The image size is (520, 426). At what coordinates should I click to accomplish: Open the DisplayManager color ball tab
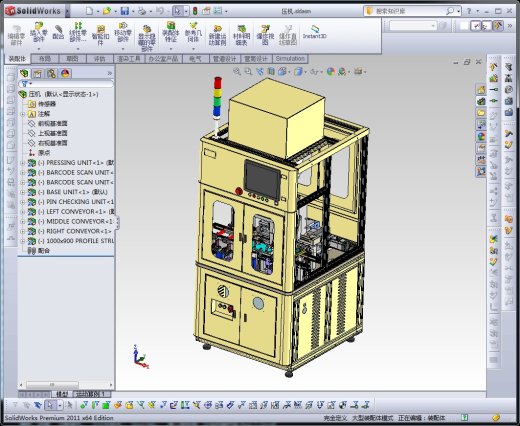click(65, 73)
